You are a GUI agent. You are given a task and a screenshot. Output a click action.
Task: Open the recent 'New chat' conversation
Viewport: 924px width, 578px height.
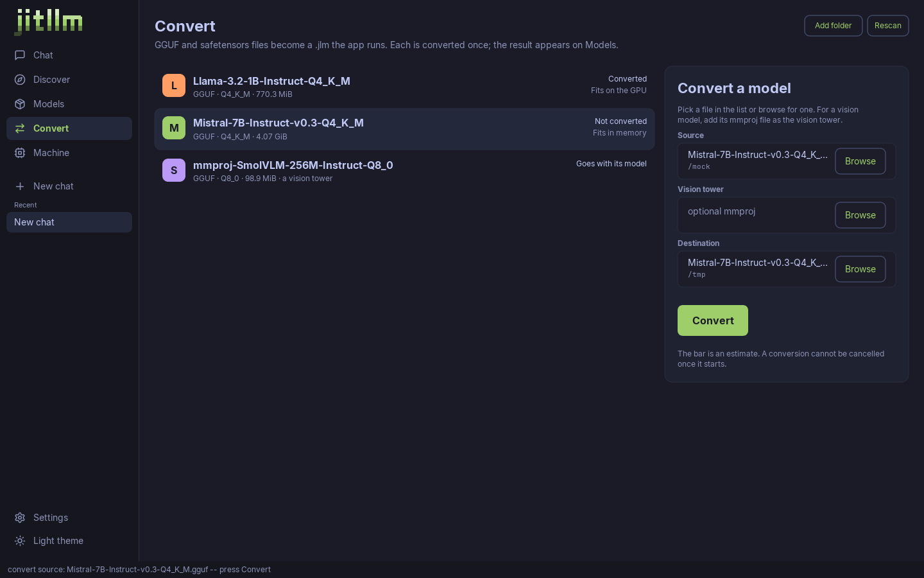tap(69, 222)
